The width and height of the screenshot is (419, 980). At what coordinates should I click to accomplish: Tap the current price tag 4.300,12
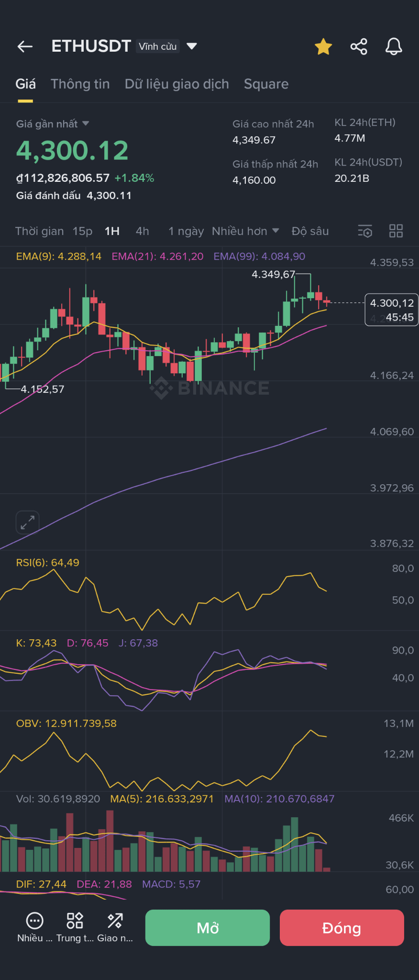coord(392,310)
